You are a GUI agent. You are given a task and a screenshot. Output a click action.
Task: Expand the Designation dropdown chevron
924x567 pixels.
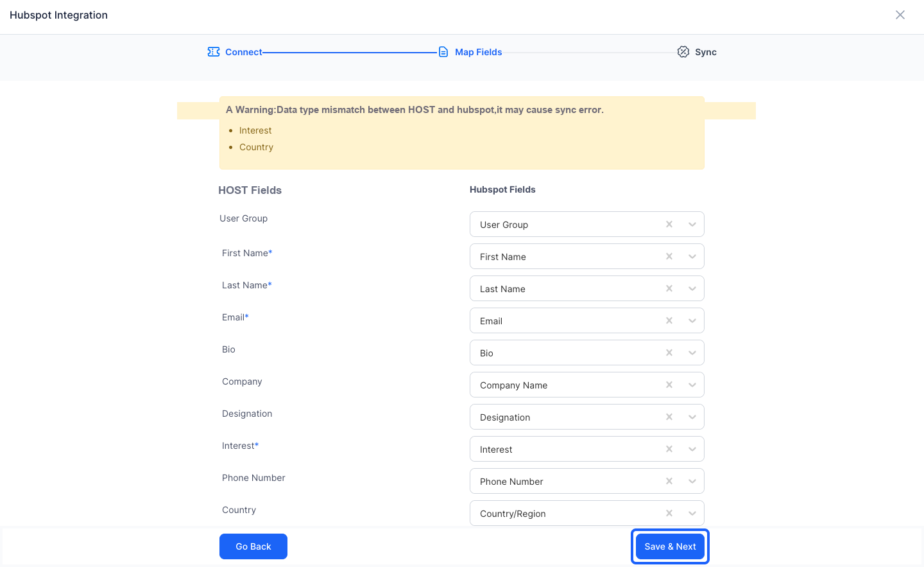692,417
